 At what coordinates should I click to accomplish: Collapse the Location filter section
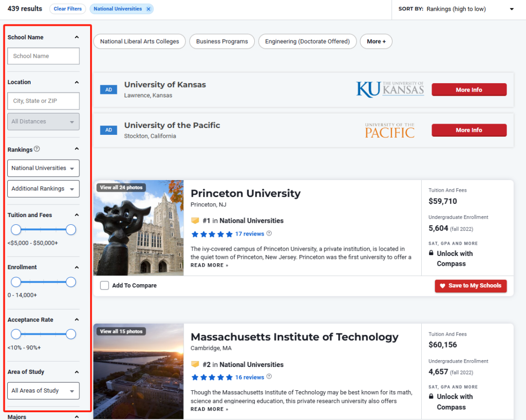point(77,82)
